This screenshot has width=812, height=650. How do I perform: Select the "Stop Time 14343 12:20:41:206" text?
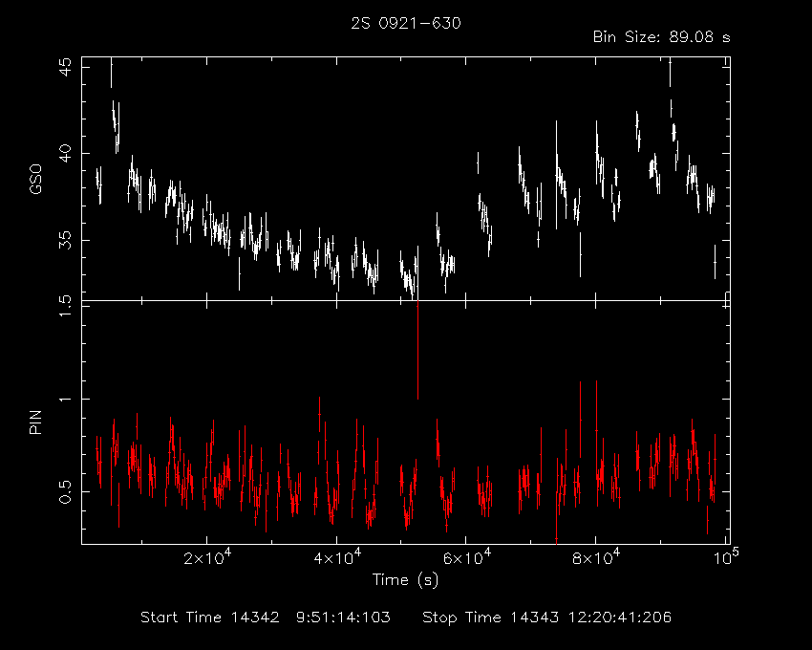point(546,617)
